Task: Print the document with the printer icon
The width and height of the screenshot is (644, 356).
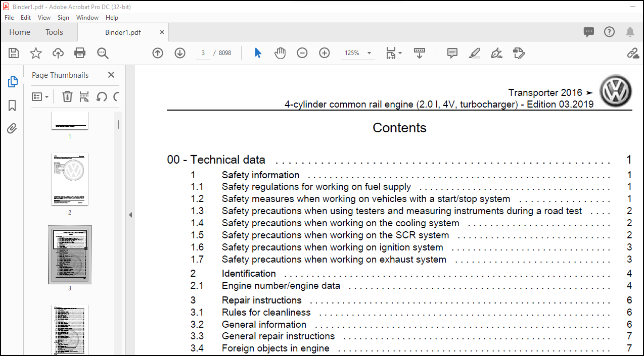Action: click(x=80, y=53)
